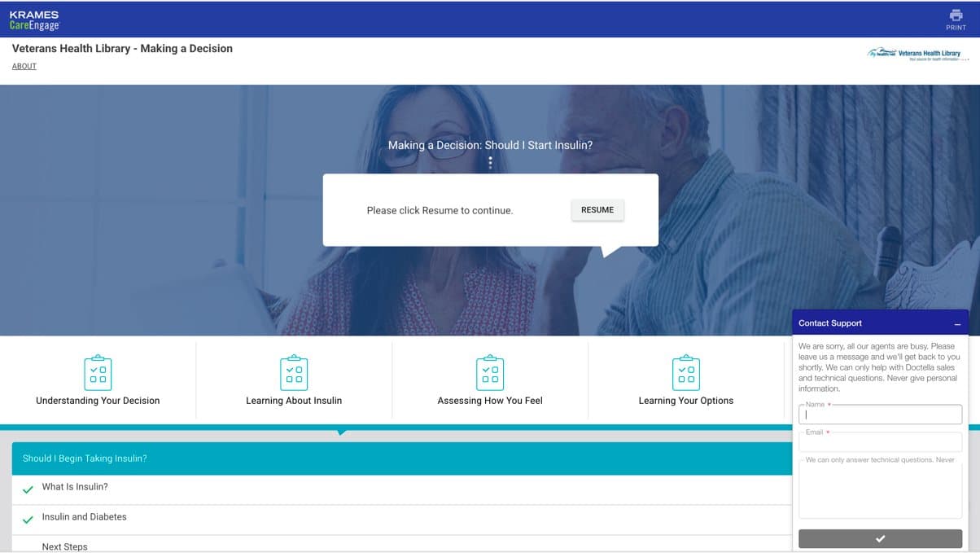
Task: Focus the Email field in Contact Support
Action: coord(880,442)
